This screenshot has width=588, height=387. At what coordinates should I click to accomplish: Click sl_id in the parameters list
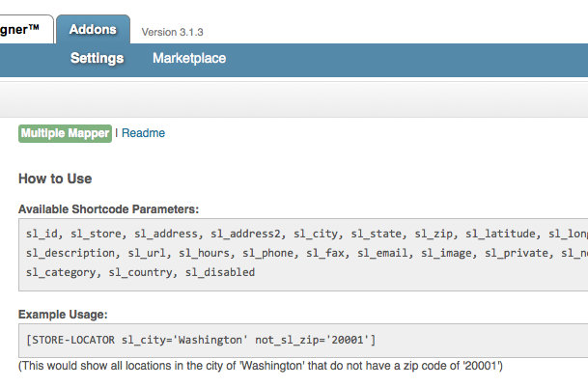(x=42, y=234)
